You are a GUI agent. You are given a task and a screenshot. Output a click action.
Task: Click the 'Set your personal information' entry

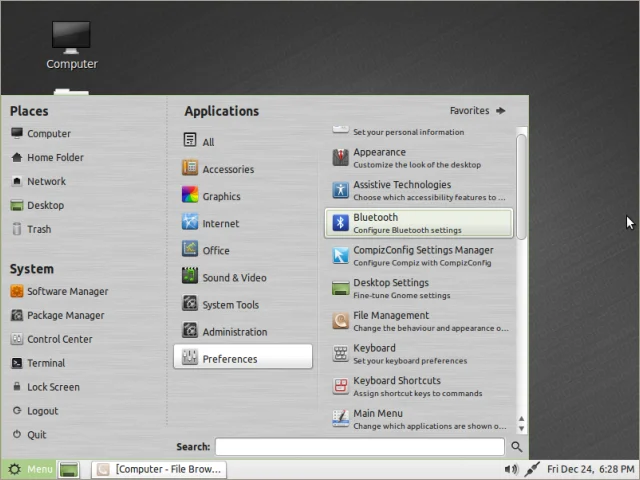(419, 131)
